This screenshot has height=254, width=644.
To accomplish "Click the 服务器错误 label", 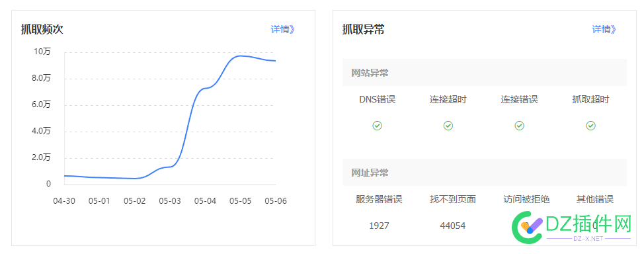I will [379, 200].
